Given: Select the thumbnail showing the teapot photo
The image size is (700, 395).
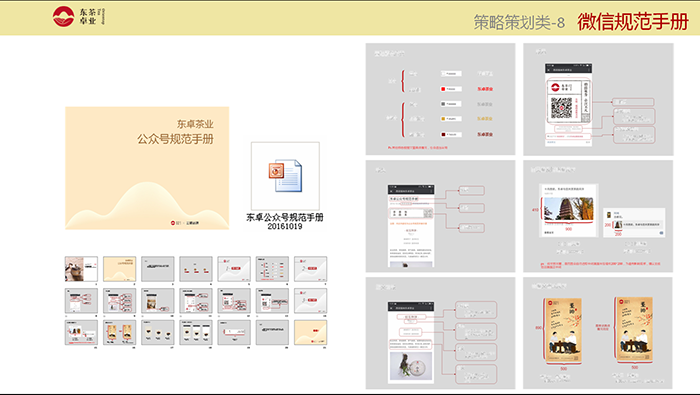Looking at the screenshot, I should pos(81,269).
